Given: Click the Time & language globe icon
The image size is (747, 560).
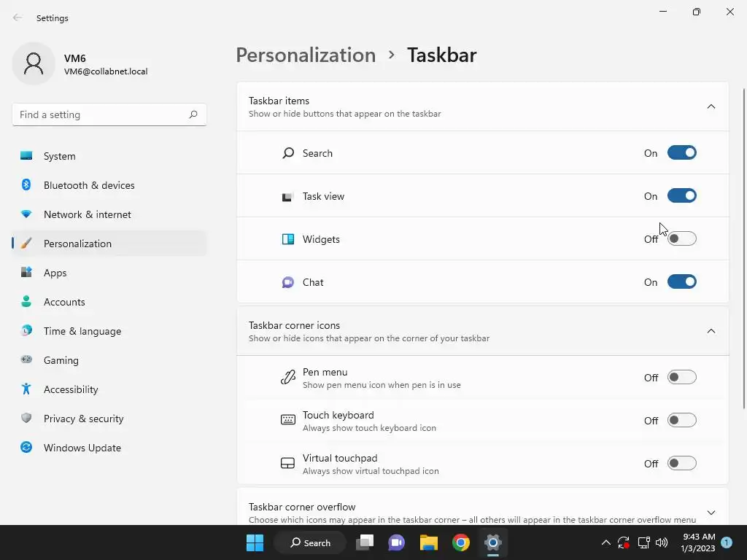Looking at the screenshot, I should click(26, 330).
